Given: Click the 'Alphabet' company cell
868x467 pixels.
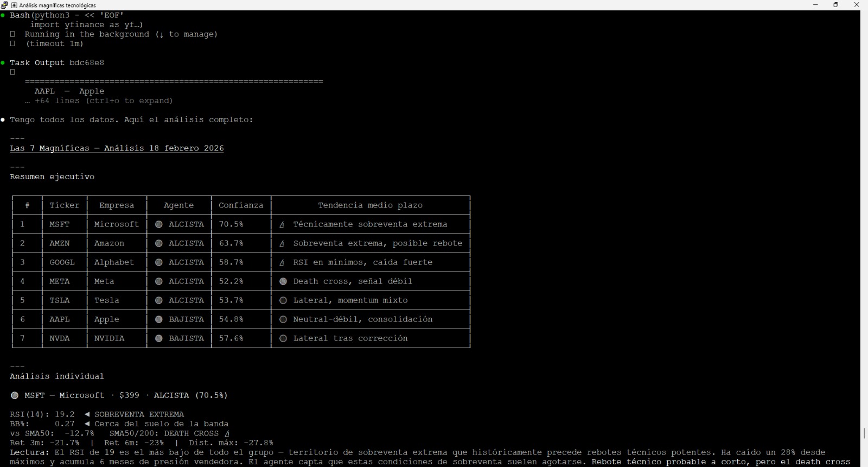Looking at the screenshot, I should pyautogui.click(x=114, y=262).
